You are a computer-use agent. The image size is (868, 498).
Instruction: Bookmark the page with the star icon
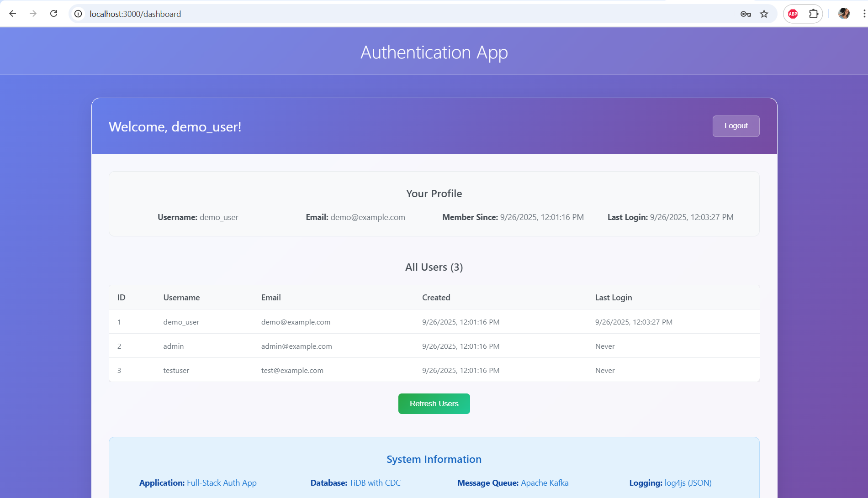coord(764,14)
